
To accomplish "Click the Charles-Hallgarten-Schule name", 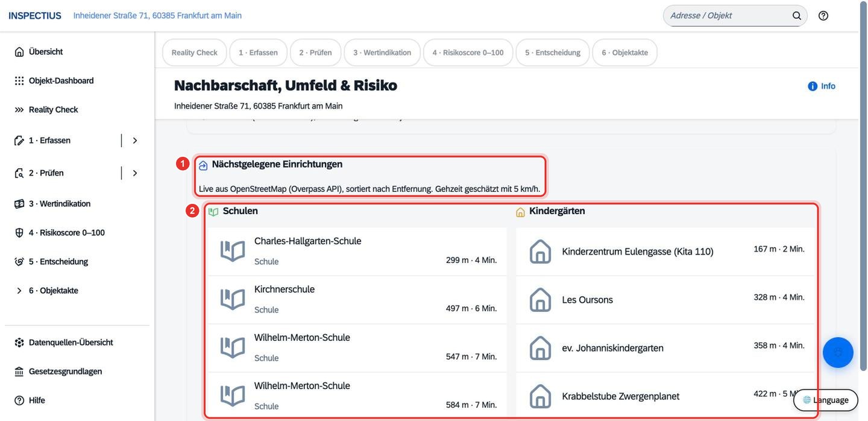I will [307, 241].
